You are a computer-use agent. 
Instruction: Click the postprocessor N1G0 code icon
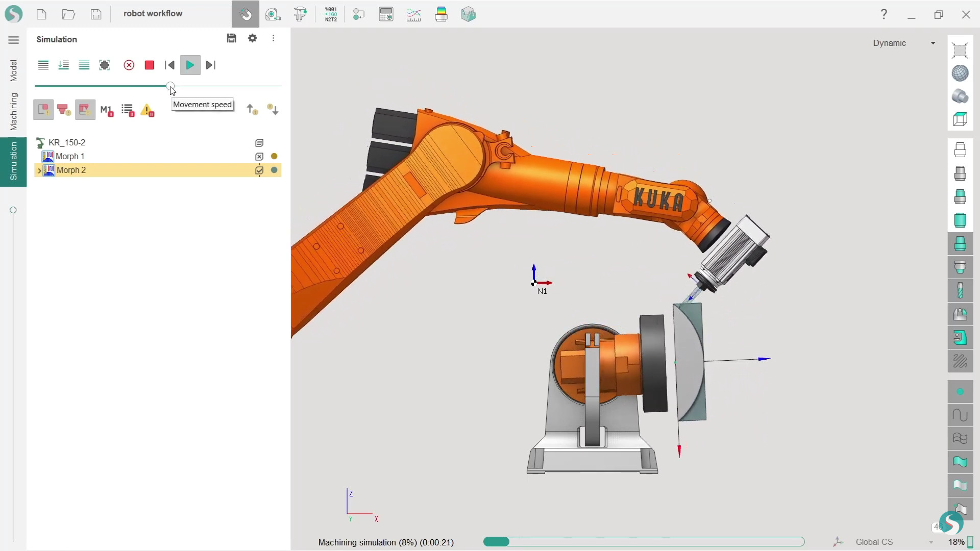click(331, 14)
